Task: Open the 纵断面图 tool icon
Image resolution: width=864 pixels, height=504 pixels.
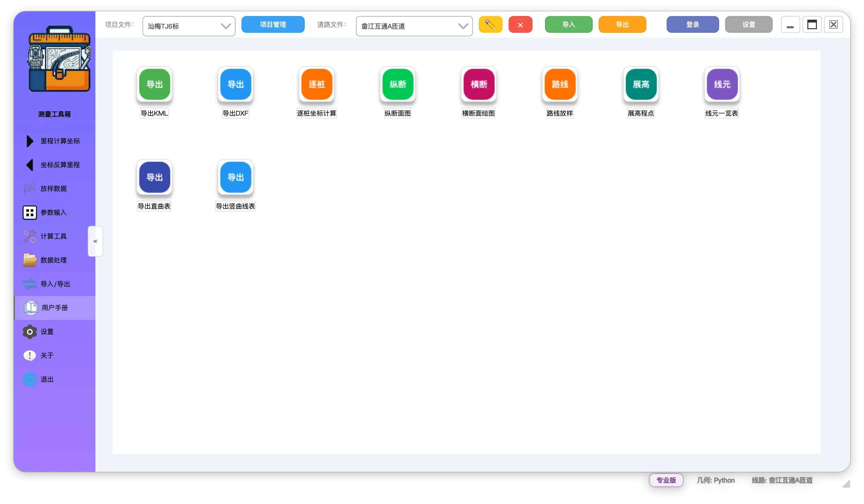Action: click(x=398, y=84)
